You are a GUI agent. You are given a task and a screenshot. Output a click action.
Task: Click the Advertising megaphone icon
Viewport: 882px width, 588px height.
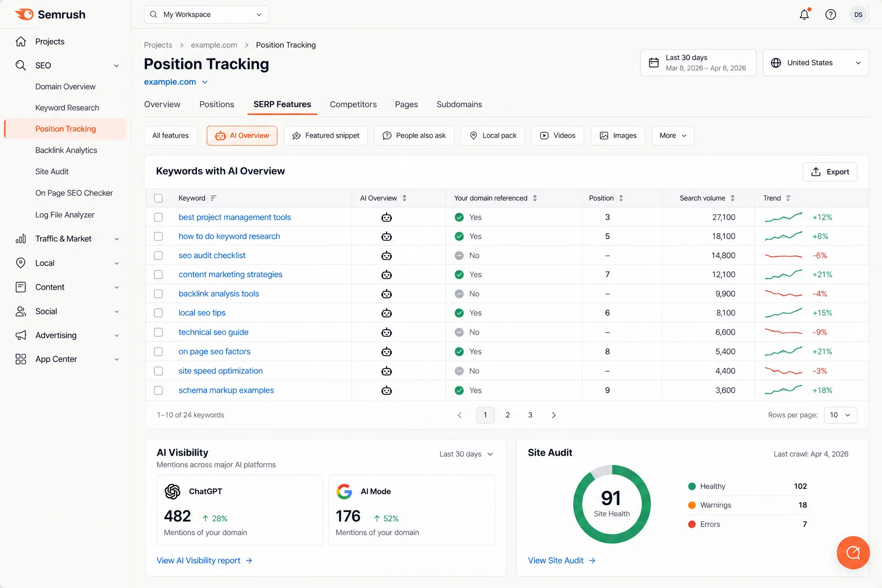coord(21,335)
